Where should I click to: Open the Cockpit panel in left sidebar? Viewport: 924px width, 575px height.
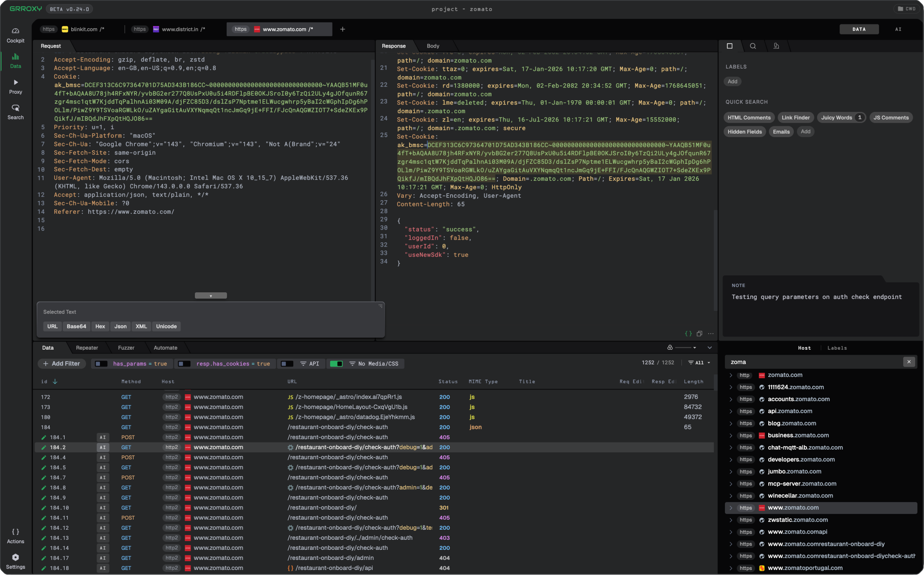click(x=15, y=35)
